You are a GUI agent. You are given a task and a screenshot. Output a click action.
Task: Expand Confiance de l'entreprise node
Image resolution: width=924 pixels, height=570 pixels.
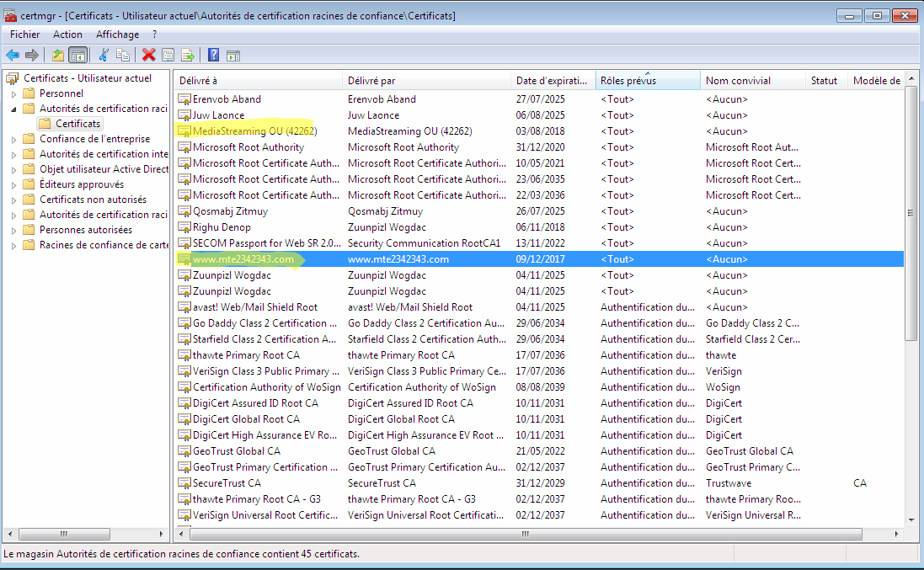13,140
